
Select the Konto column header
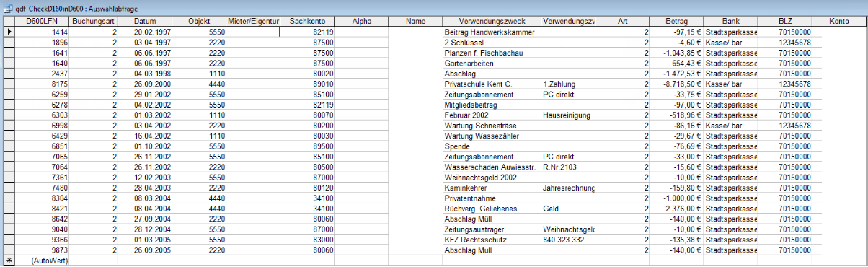tap(839, 22)
